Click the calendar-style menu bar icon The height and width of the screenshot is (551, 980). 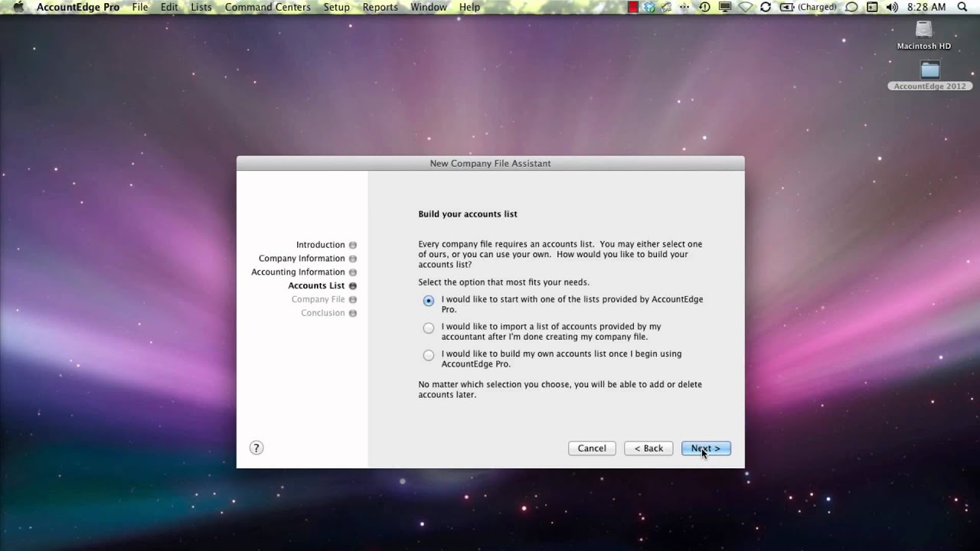tap(872, 7)
